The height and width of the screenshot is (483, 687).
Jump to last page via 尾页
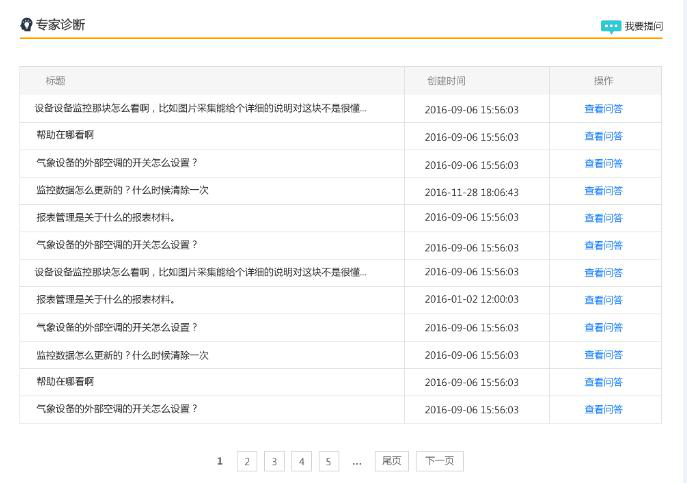pyautogui.click(x=392, y=461)
